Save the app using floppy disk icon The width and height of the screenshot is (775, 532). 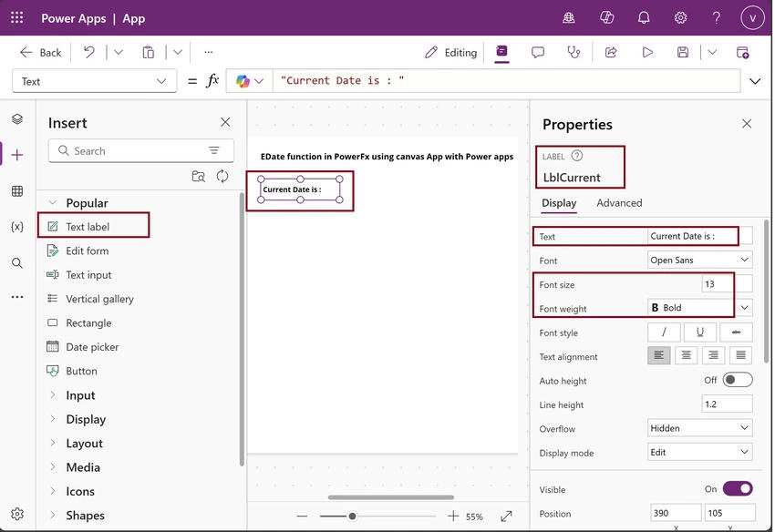(x=683, y=52)
